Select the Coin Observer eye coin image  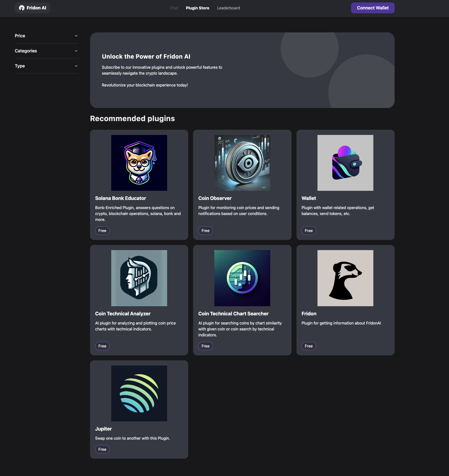click(x=242, y=163)
